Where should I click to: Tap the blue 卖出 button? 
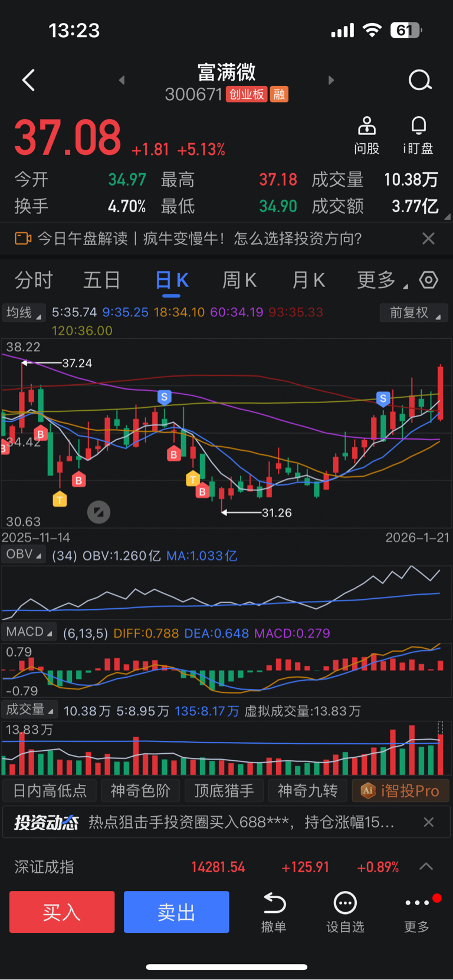pyautogui.click(x=176, y=912)
